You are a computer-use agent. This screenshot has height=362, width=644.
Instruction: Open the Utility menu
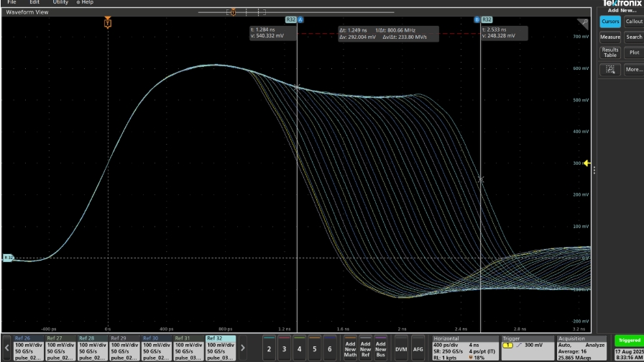coord(60,3)
